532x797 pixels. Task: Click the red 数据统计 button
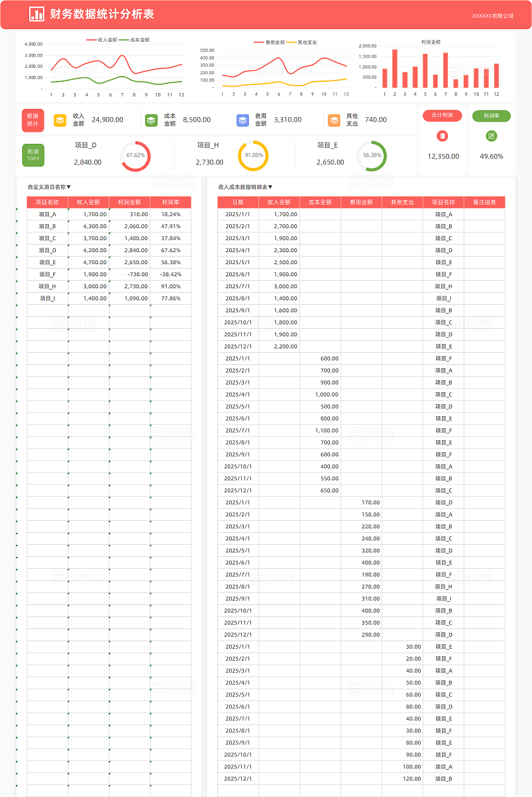pos(33,120)
